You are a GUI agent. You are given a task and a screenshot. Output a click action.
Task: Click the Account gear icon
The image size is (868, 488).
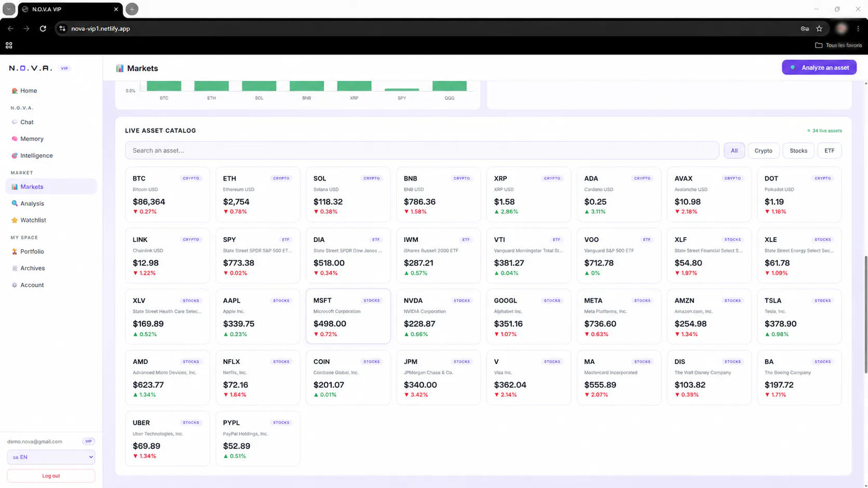[15, 285]
